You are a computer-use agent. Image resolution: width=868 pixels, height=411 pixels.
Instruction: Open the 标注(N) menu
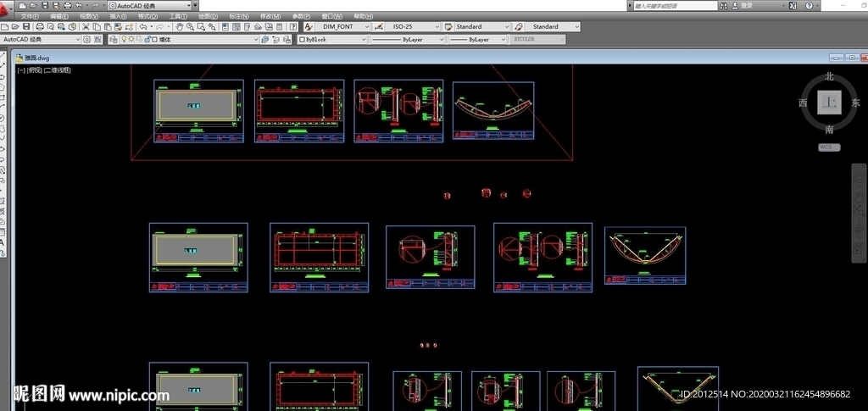[x=239, y=16]
